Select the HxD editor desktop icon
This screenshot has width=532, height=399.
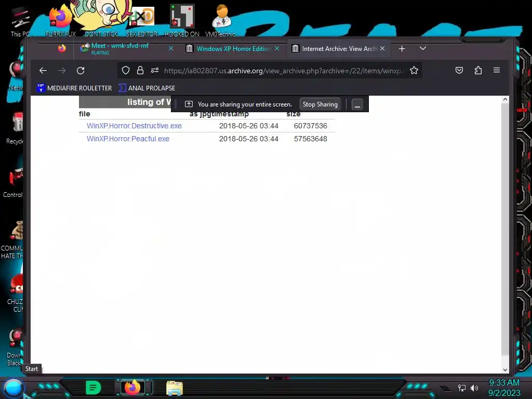click(142, 21)
